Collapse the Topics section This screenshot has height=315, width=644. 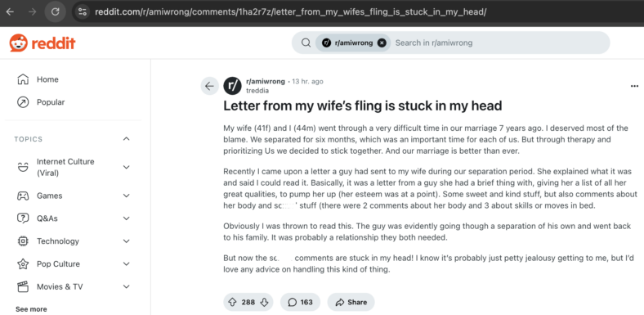pyautogui.click(x=127, y=139)
